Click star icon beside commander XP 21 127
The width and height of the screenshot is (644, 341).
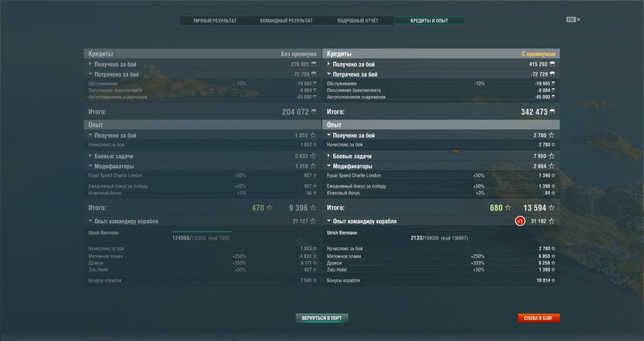(x=313, y=222)
